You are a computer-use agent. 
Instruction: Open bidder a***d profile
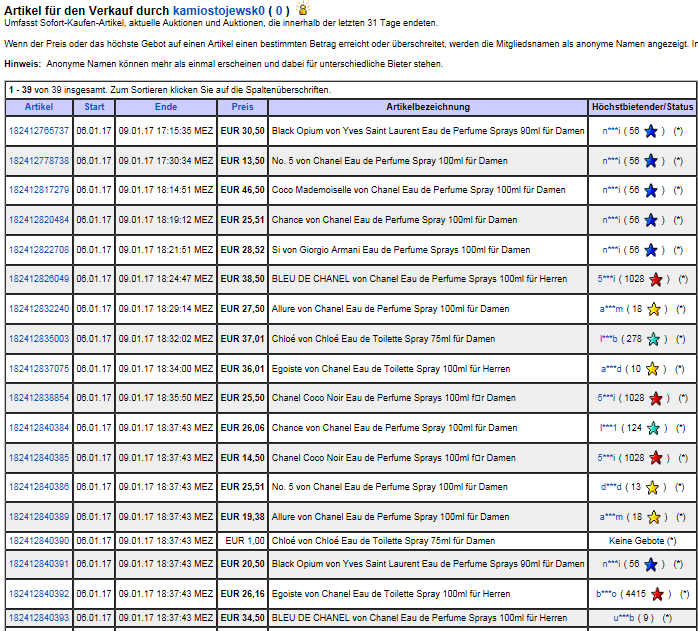point(611,369)
